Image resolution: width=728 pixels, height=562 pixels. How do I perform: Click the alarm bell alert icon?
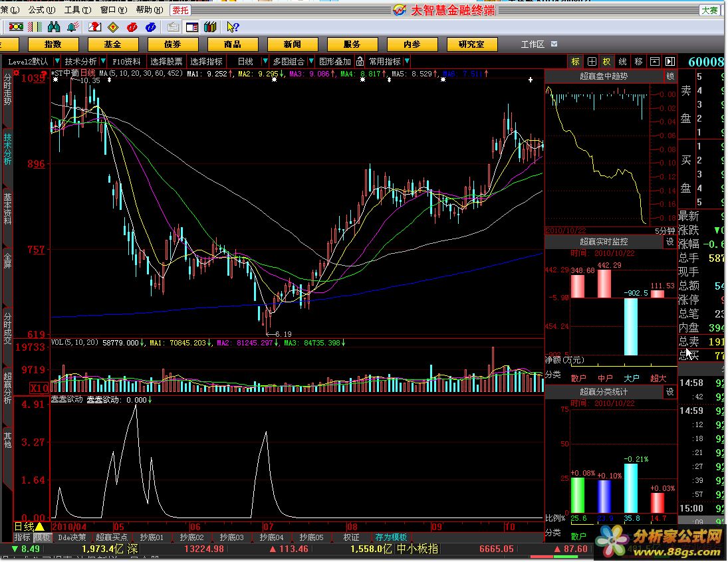(x=72, y=27)
